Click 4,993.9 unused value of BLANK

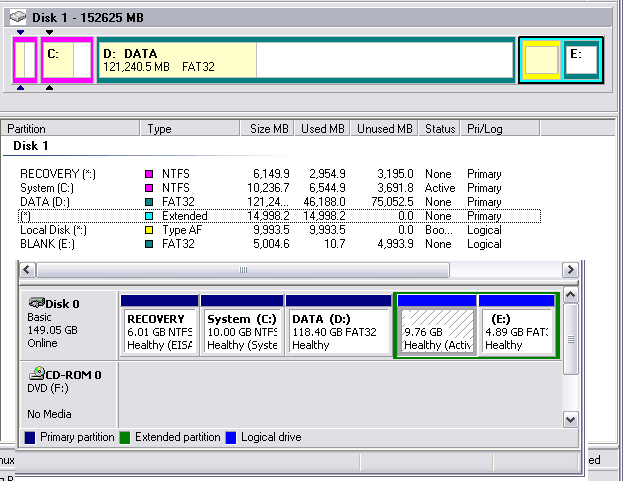pos(395,244)
